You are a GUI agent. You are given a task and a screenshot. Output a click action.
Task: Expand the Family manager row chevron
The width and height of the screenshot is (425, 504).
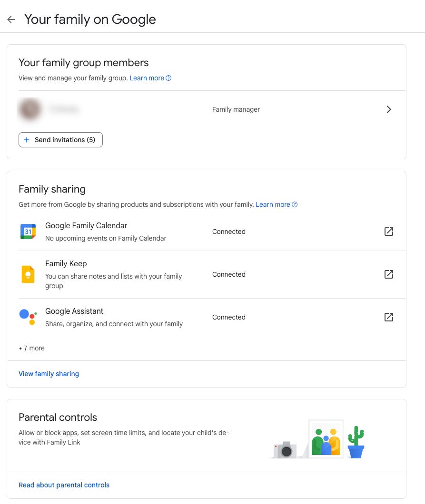point(389,110)
